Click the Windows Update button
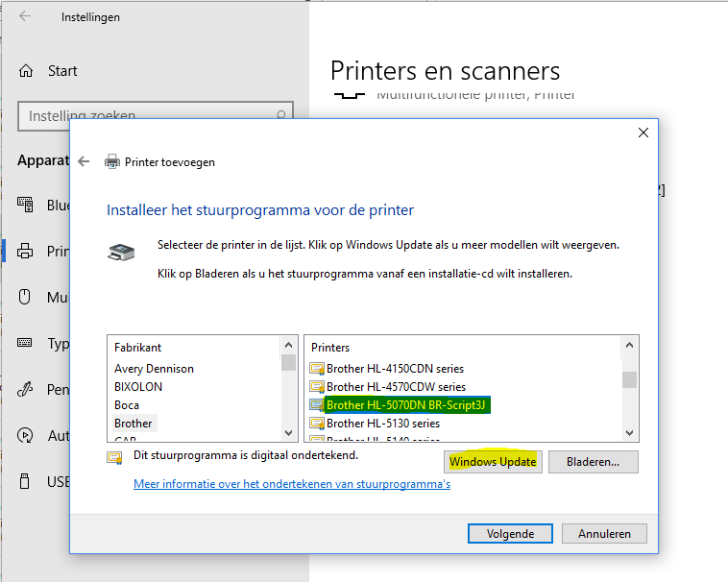728x582 pixels. [x=493, y=462]
